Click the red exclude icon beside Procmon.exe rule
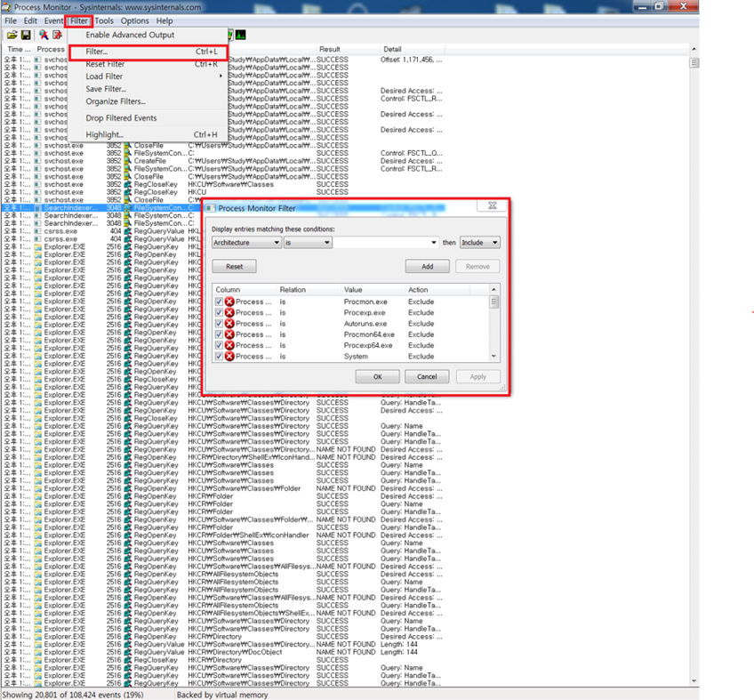The height and width of the screenshot is (700, 754). 229,302
